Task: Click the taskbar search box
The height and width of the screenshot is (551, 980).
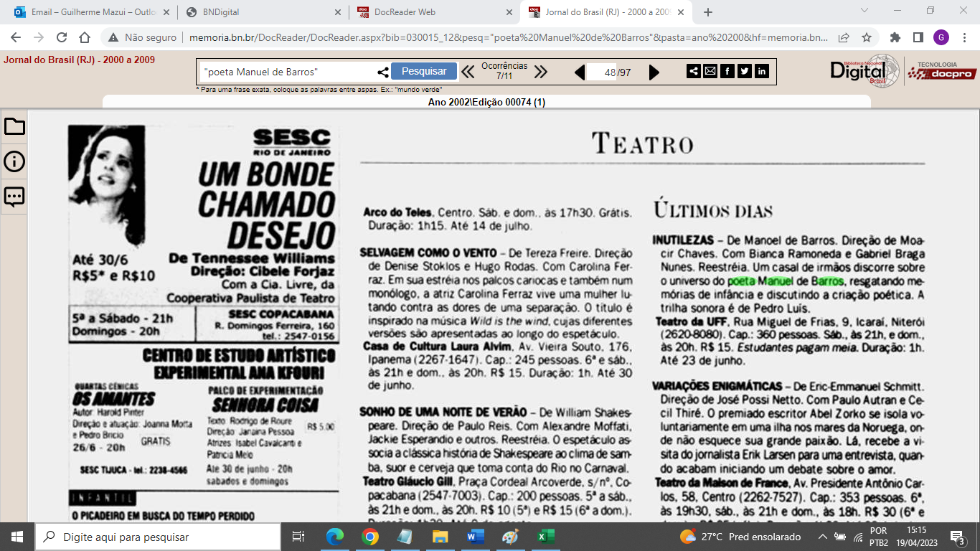Action: click(x=158, y=537)
